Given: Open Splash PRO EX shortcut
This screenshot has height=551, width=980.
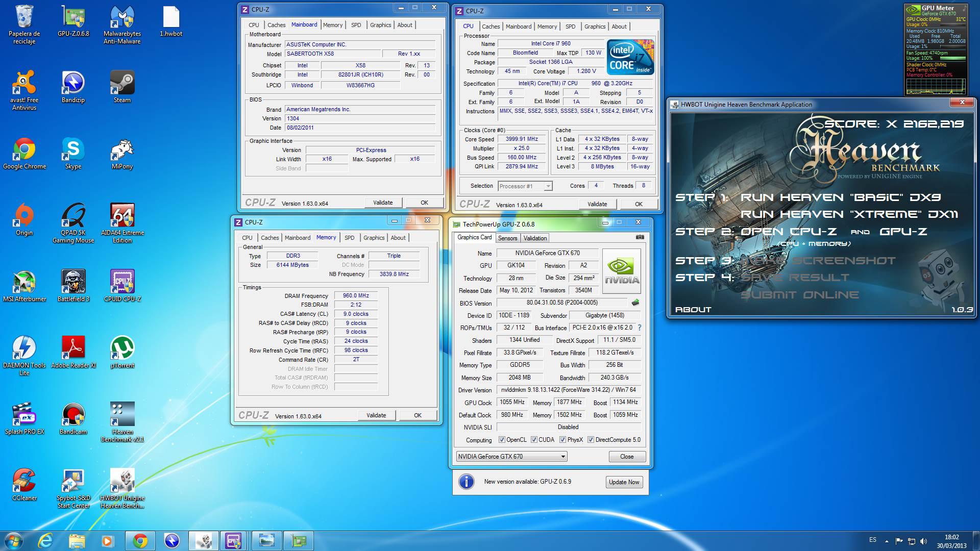Looking at the screenshot, I should click(x=24, y=418).
